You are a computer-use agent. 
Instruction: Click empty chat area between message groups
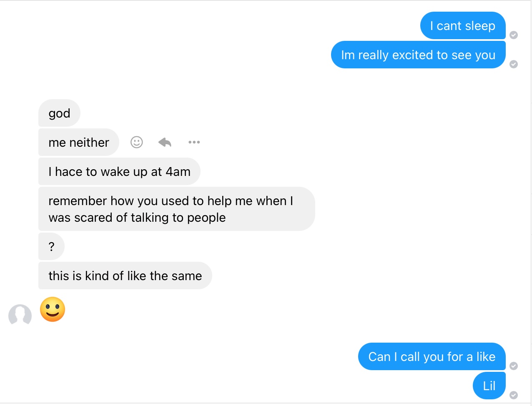tap(267, 83)
